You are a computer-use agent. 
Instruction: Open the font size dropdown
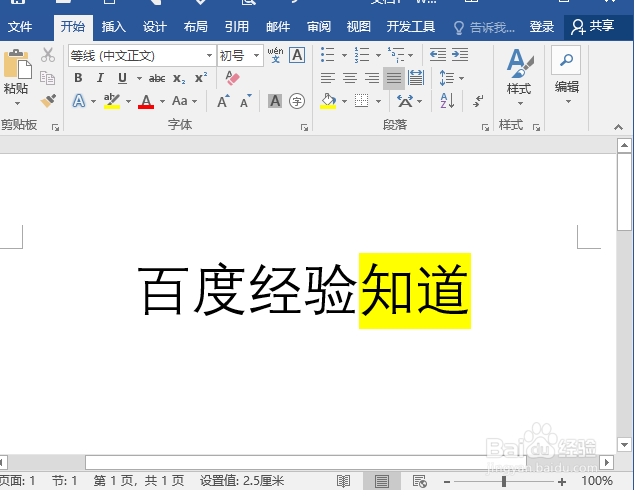coord(256,55)
